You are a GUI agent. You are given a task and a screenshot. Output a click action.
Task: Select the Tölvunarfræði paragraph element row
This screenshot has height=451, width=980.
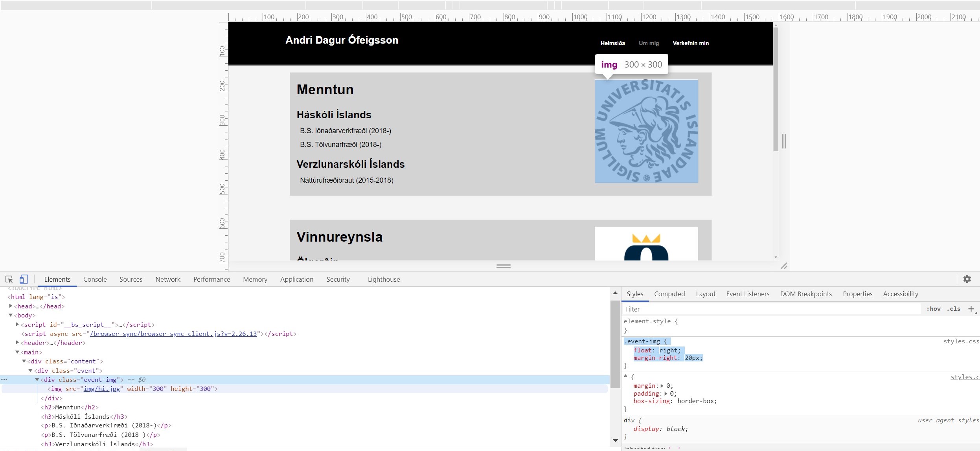pos(101,435)
